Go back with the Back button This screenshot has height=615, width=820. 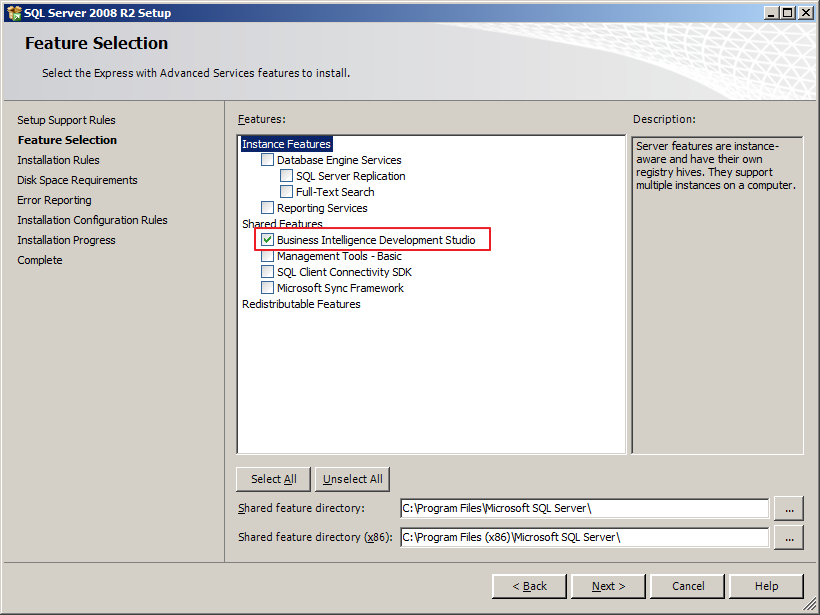coord(529,586)
